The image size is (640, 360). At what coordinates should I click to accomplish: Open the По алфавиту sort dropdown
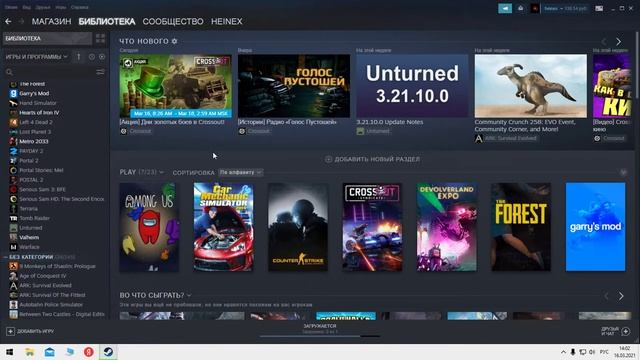pos(240,172)
